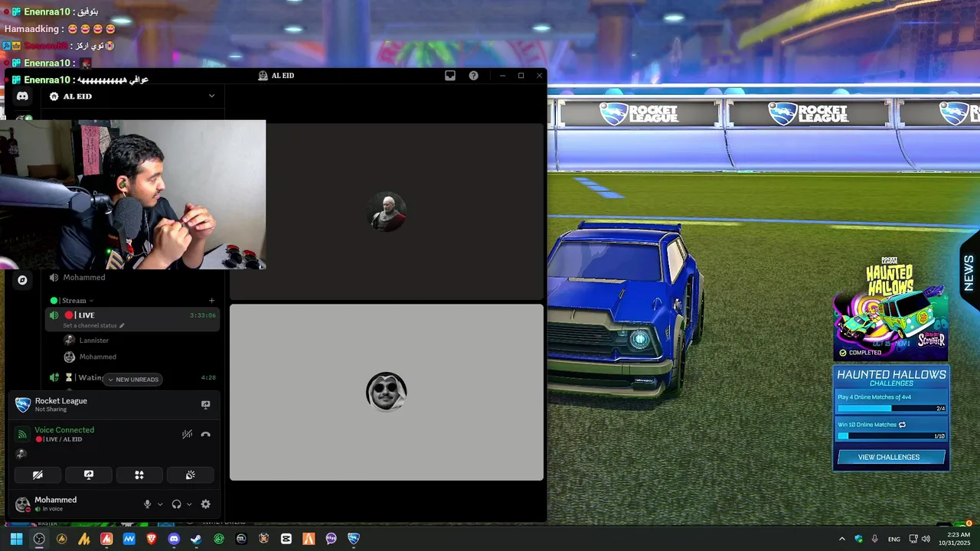Screen dimensions: 980x551
Task: Share Rocket League screen icon in activity panel
Action: tap(205, 405)
